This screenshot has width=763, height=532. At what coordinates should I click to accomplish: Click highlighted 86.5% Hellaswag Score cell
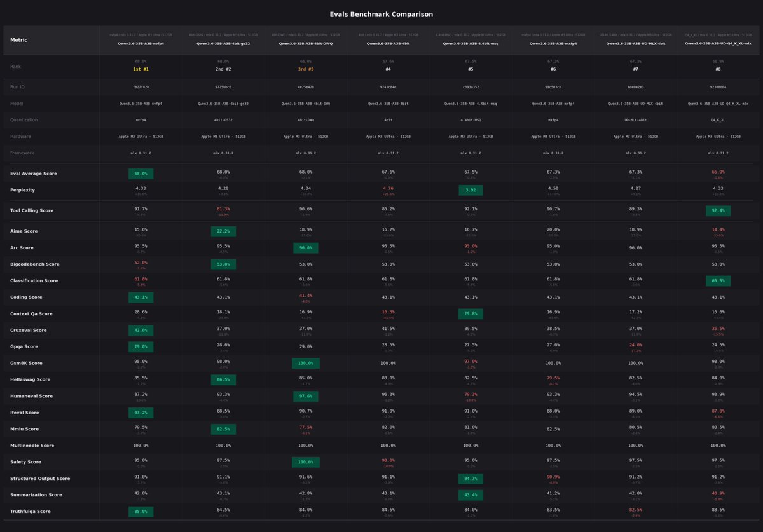point(223,380)
